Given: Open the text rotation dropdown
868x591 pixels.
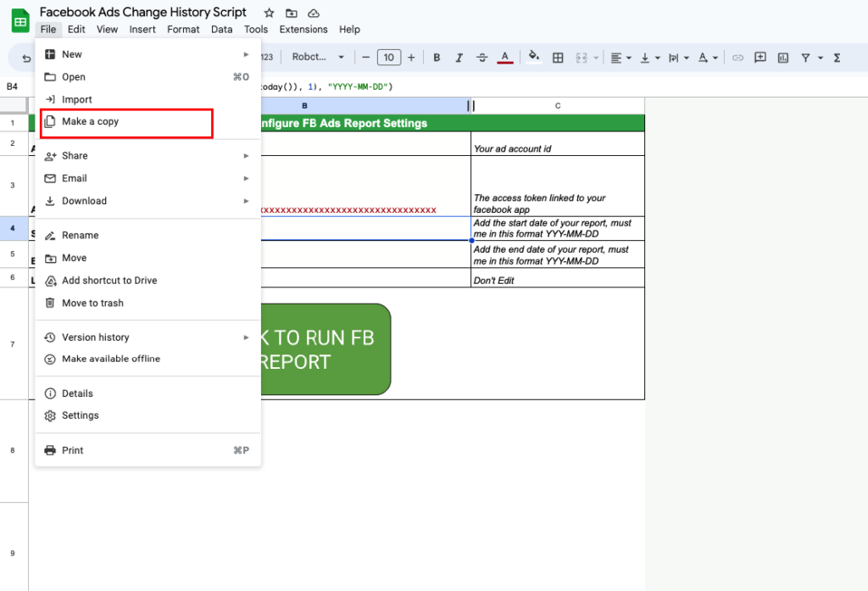Looking at the screenshot, I should click(x=708, y=58).
